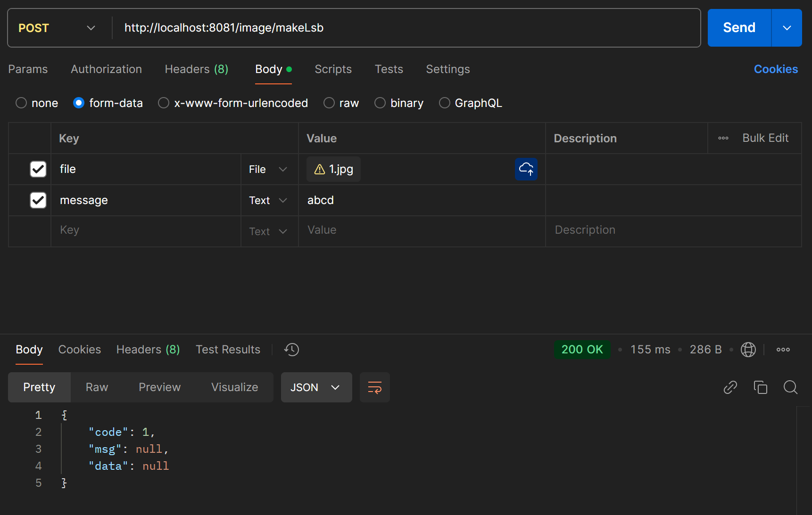This screenshot has width=812, height=515.
Task: Search inside the response body
Action: (790, 387)
